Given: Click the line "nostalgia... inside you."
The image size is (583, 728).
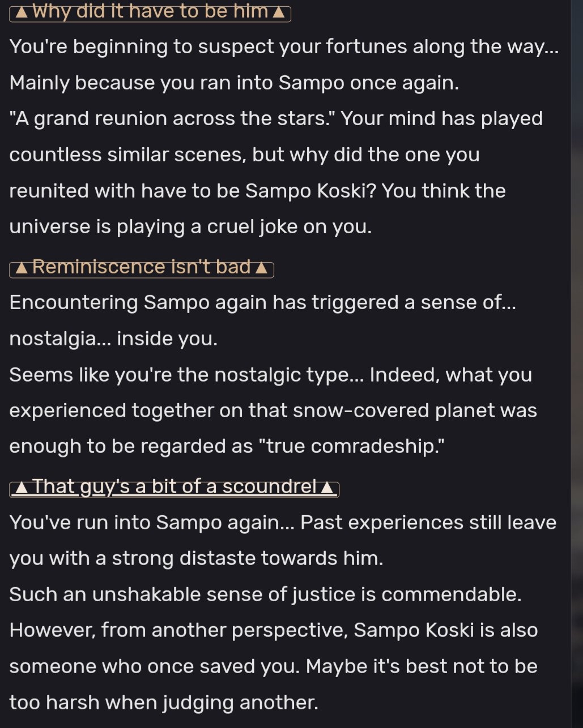Looking at the screenshot, I should point(113,339).
